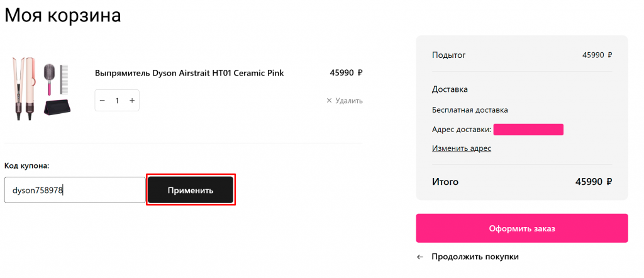Click the Итого total amount 45990 ₽
Screen dimensions: 644x278
coord(594,182)
